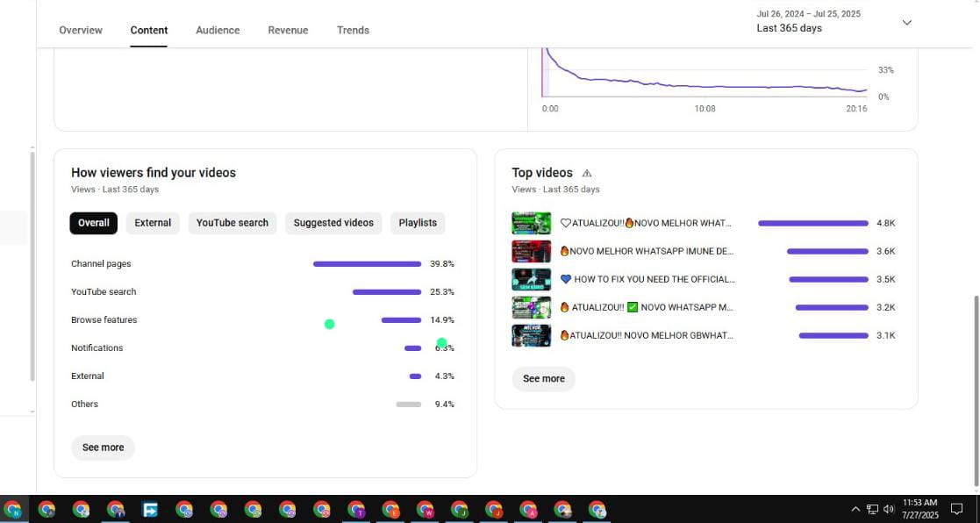The width and height of the screenshot is (980, 523).
Task: Click the warning triangle beside Top videos
Action: (x=587, y=174)
